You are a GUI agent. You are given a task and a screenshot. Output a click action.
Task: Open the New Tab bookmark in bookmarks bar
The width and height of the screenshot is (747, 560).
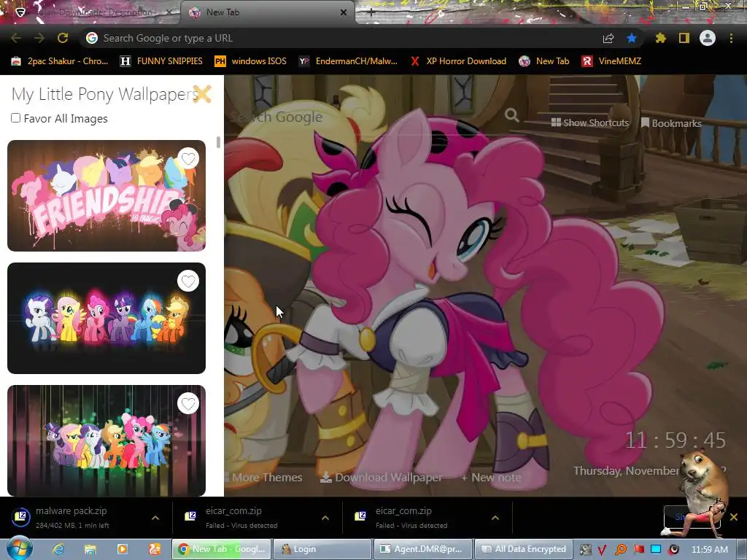[544, 61]
